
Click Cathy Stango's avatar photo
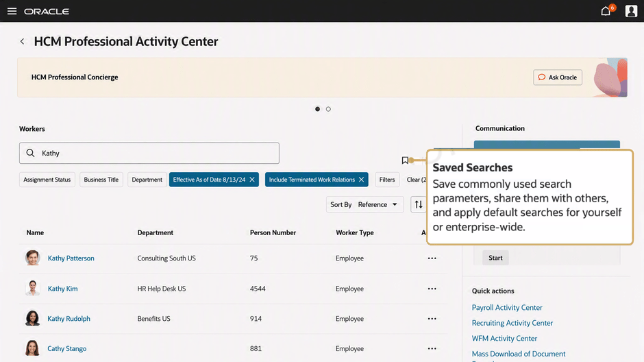click(x=32, y=348)
